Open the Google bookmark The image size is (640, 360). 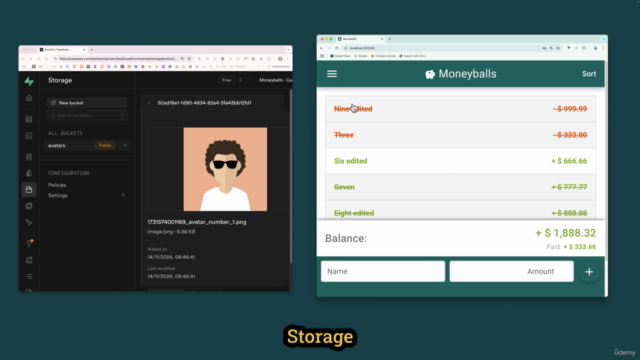click(x=361, y=56)
